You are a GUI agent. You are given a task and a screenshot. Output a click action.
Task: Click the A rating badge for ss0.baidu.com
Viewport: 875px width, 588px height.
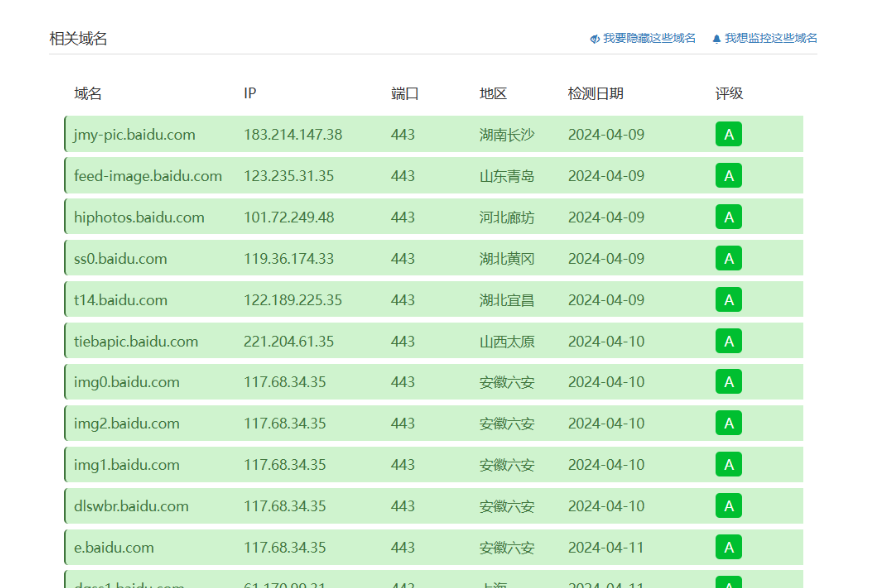pos(729,258)
